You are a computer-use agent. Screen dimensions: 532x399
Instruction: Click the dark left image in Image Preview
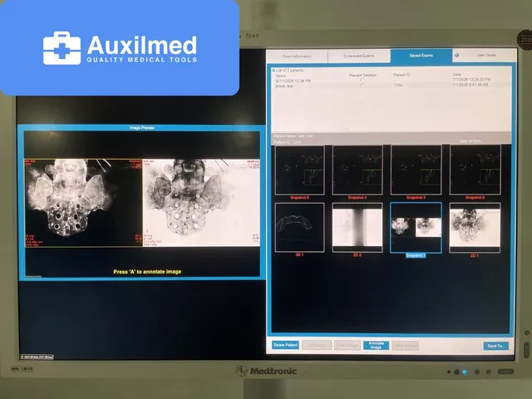click(x=83, y=203)
